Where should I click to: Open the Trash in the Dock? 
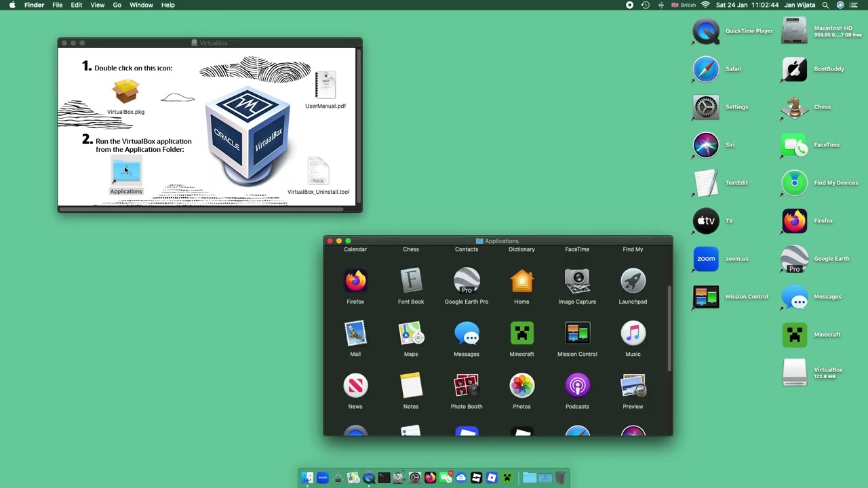[x=561, y=477]
